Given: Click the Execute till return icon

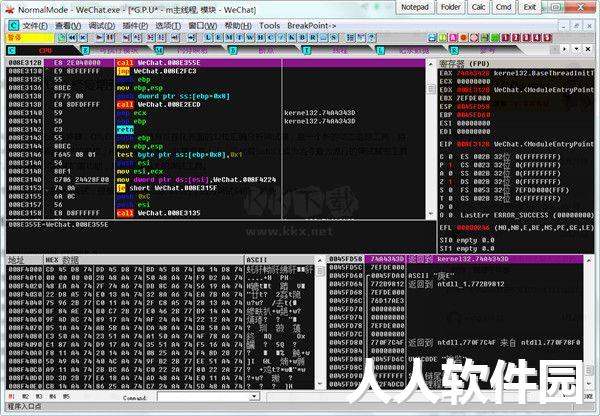Looking at the screenshot, I should point(175,38).
